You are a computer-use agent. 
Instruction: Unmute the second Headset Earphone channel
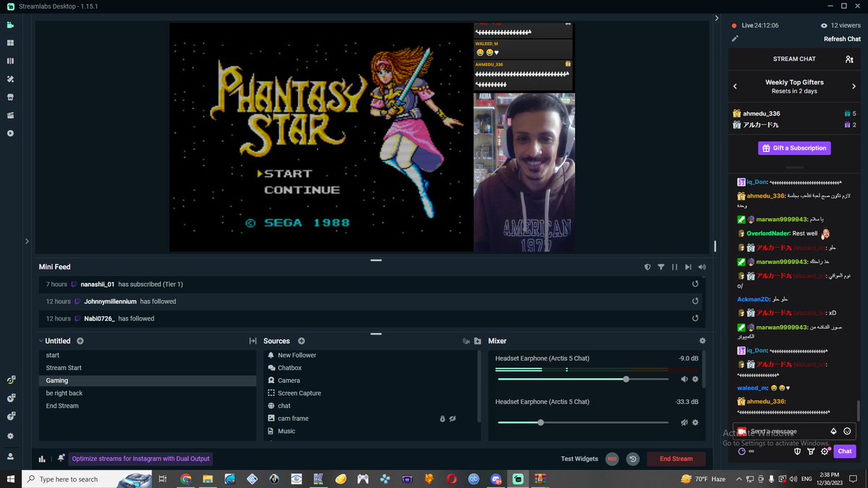coord(684,422)
